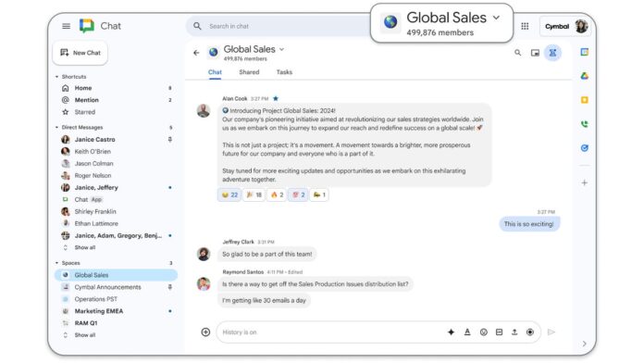The width and height of the screenshot is (644, 363).
Task: Open the Google apps grid
Action: 525,26
